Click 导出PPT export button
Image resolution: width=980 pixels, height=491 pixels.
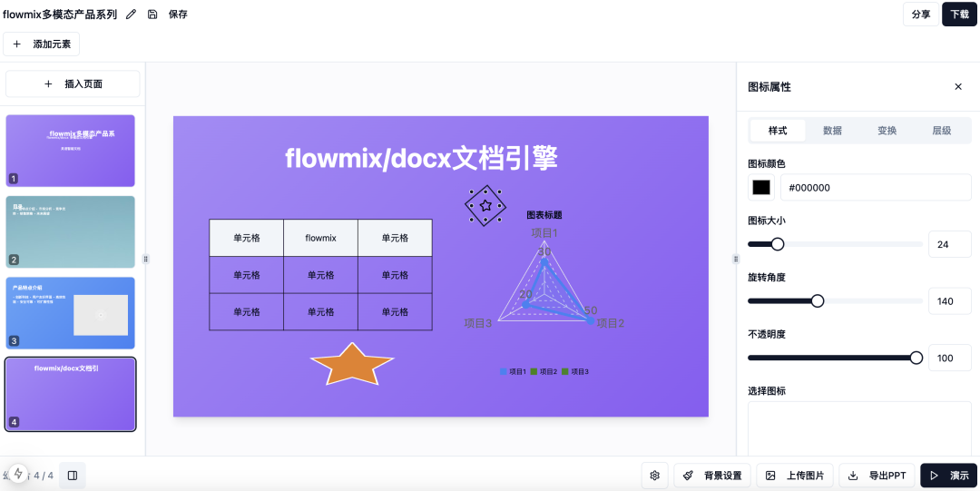pyautogui.click(x=877, y=476)
